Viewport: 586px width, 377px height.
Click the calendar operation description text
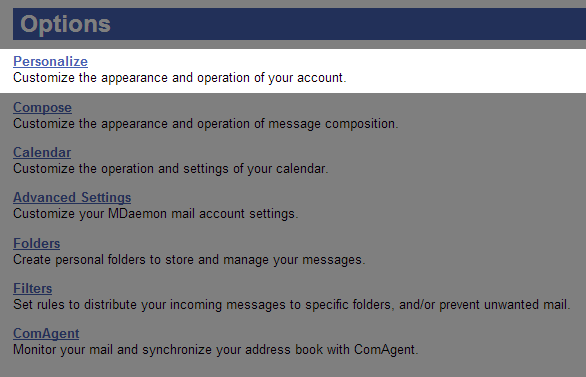[x=171, y=169]
